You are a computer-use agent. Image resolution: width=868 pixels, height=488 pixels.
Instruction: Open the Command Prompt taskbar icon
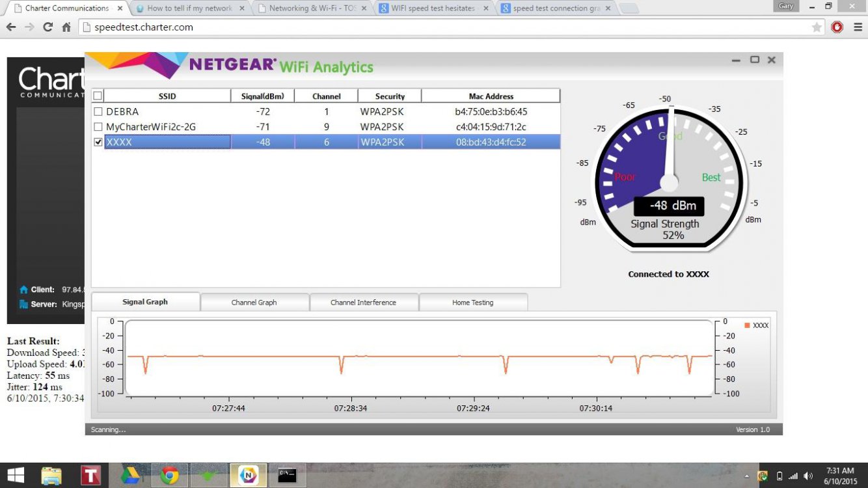coord(287,476)
